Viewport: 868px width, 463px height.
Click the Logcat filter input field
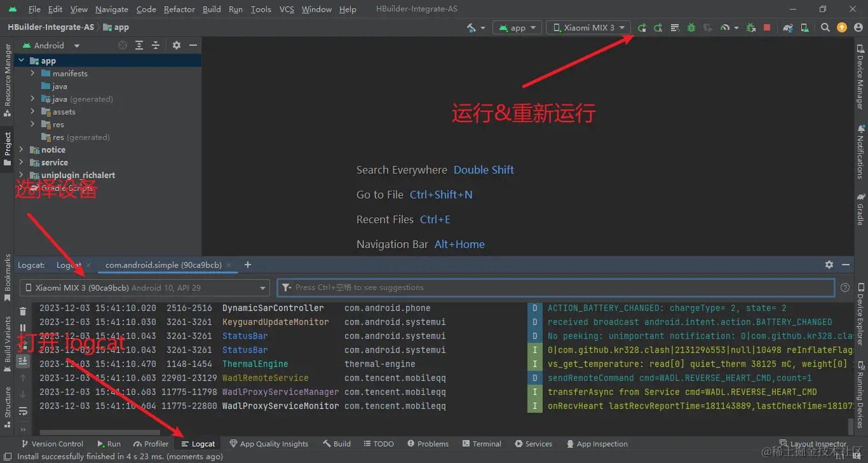click(x=556, y=287)
